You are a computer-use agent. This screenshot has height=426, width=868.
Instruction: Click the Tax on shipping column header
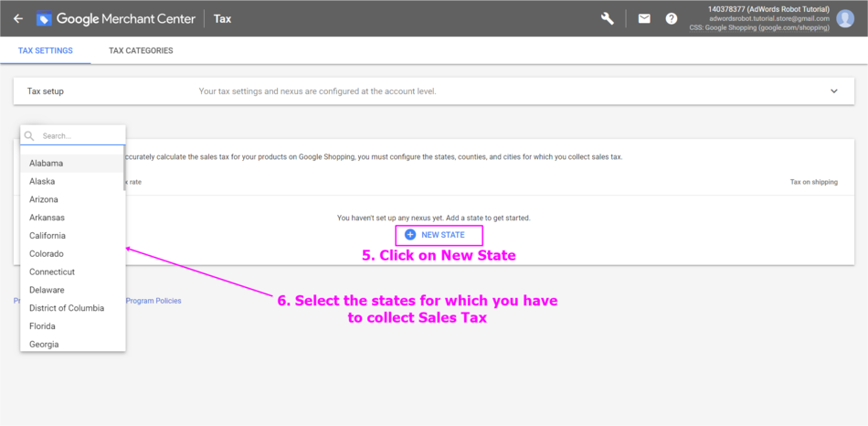pos(814,182)
